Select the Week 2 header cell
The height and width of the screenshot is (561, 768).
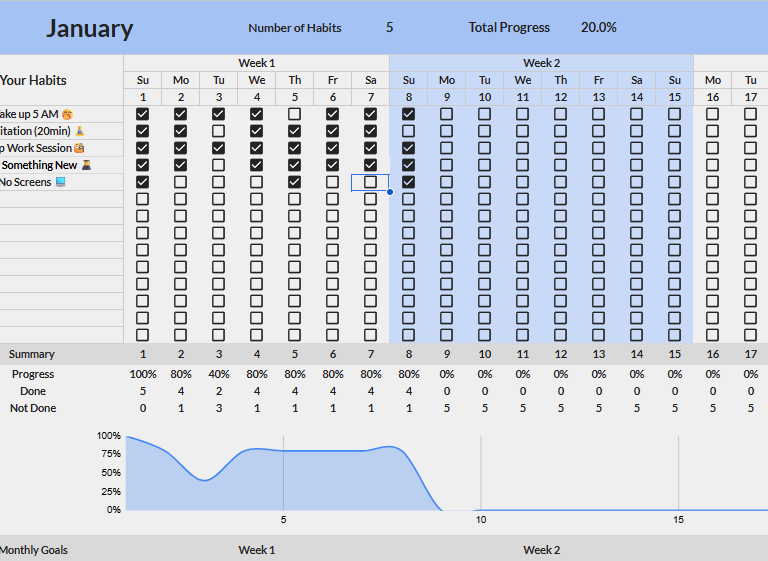coord(541,63)
